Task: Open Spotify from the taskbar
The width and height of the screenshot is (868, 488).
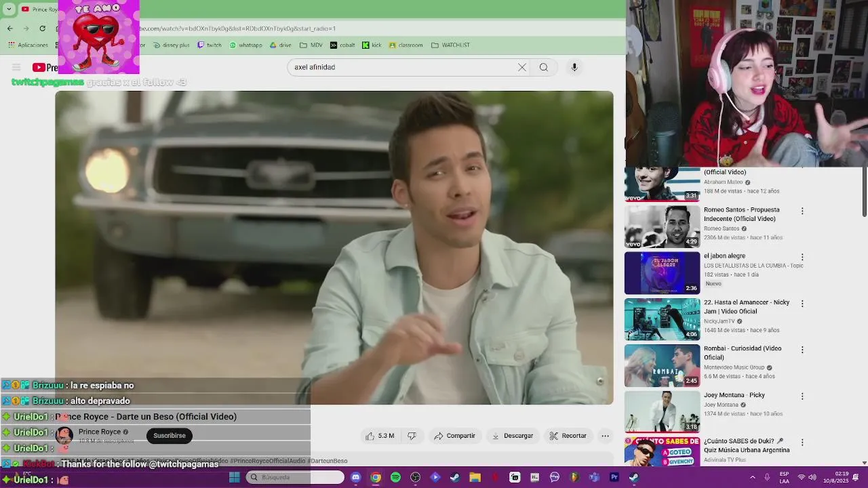Action: click(395, 477)
